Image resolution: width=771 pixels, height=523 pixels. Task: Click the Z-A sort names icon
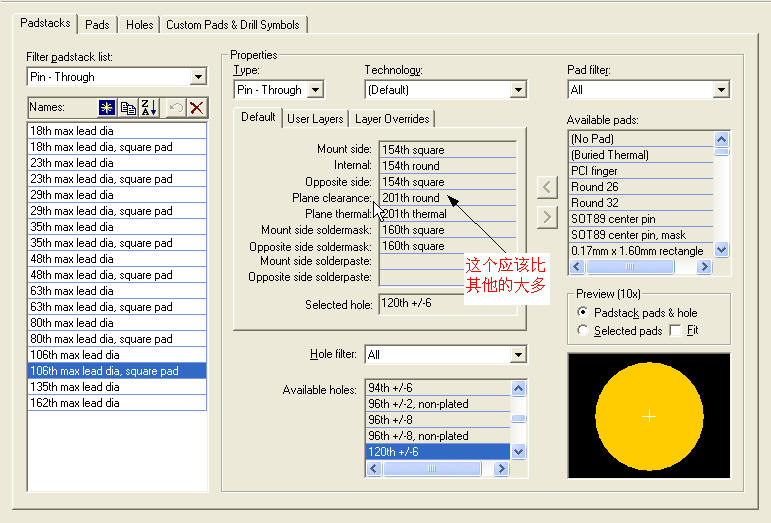pos(149,107)
